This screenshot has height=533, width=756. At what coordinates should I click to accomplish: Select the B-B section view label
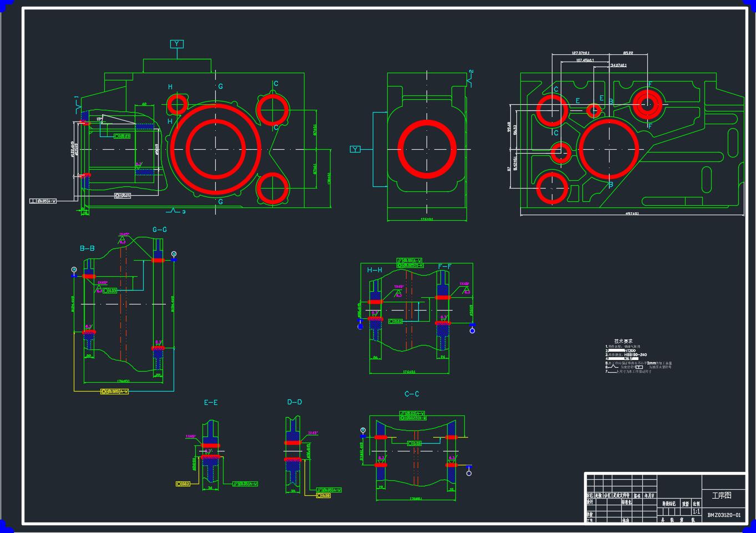pyautogui.click(x=87, y=248)
